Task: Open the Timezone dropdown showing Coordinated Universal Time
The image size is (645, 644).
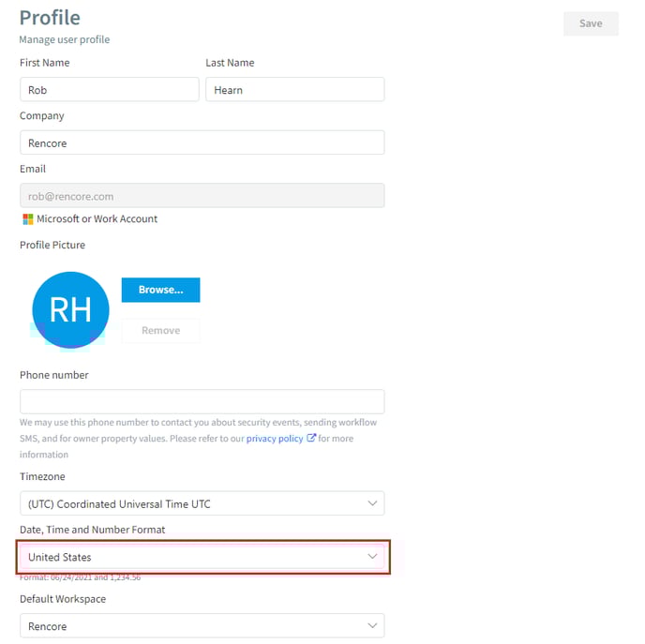Action: pyautogui.click(x=202, y=503)
